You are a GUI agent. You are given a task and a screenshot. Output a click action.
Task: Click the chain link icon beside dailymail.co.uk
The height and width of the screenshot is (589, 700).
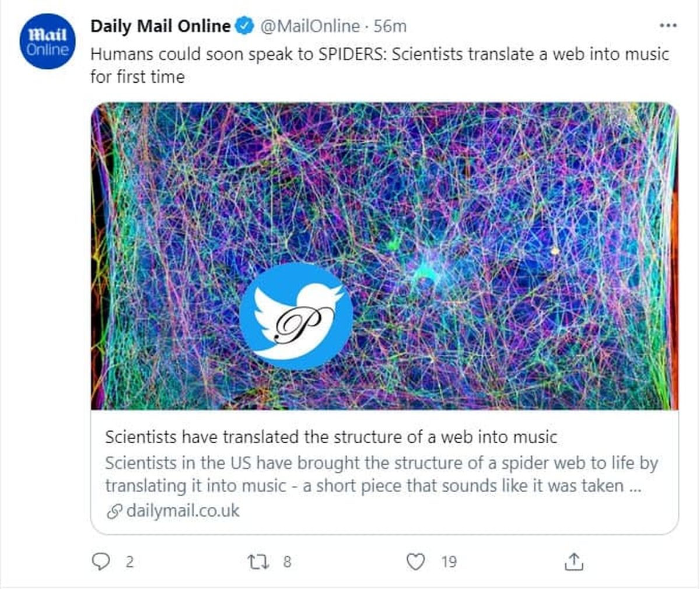(114, 511)
